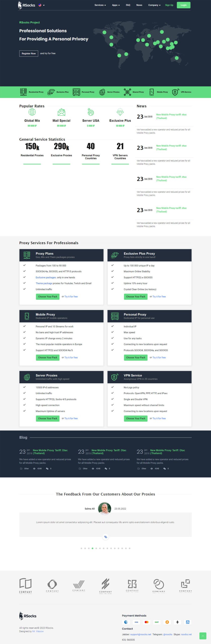Screen dimensions: 211x644
Task: Select the Visa payment icon
Action: (x=136, y=622)
